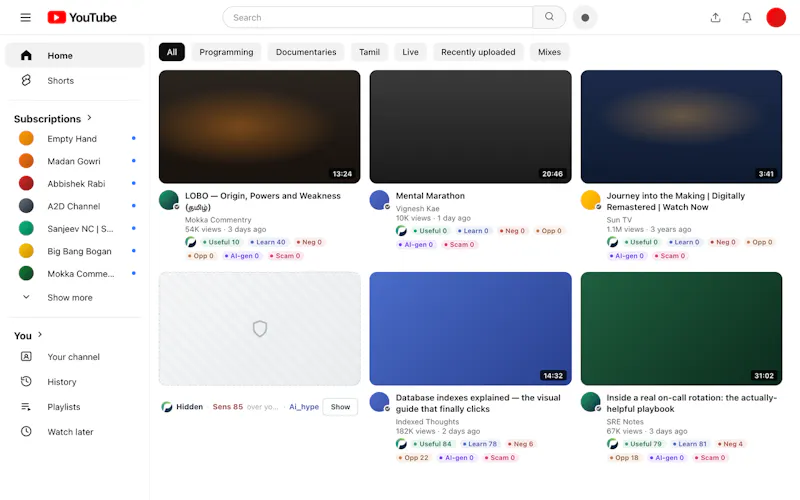Screen dimensions: 800x500
Task: Activate the voice search microphone button
Action: click(x=585, y=17)
